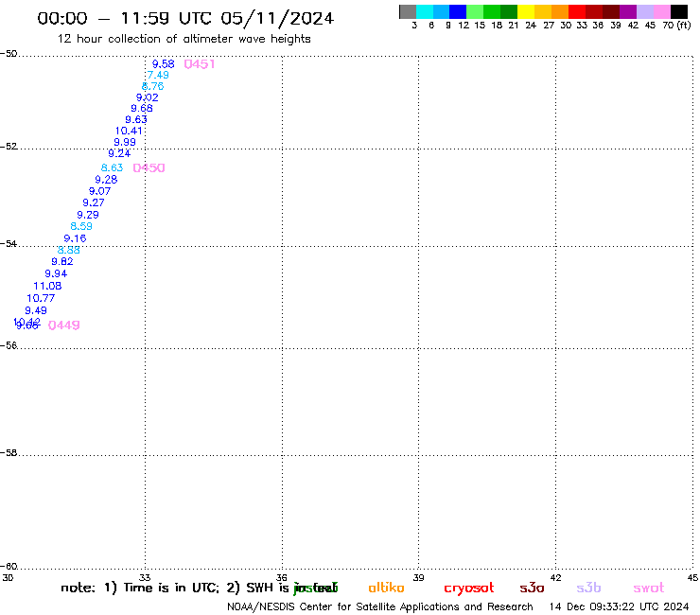Click the subtitle '12 hour collection of altimeter wave heights'
This screenshot has width=700, height=615.
tap(184, 39)
